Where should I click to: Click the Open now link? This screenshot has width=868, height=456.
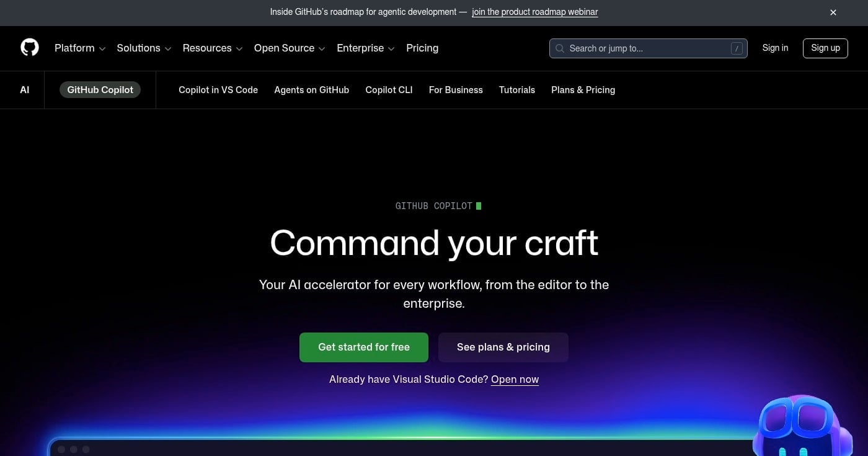pos(515,379)
